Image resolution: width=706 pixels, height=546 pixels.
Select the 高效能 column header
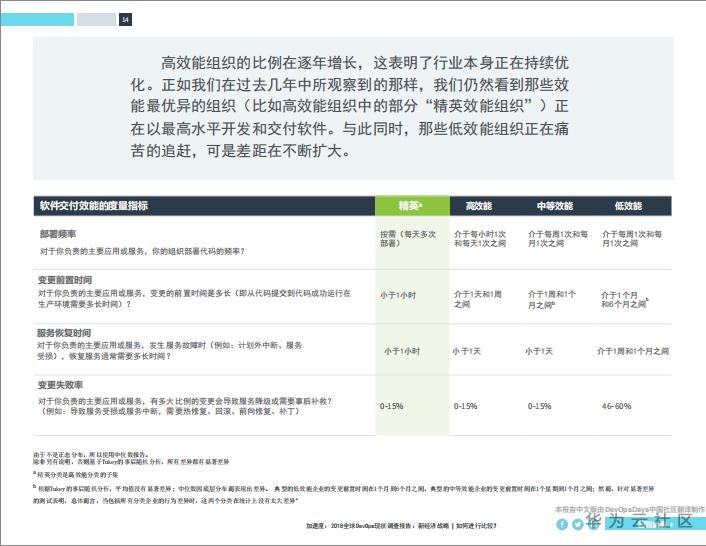pyautogui.click(x=479, y=206)
